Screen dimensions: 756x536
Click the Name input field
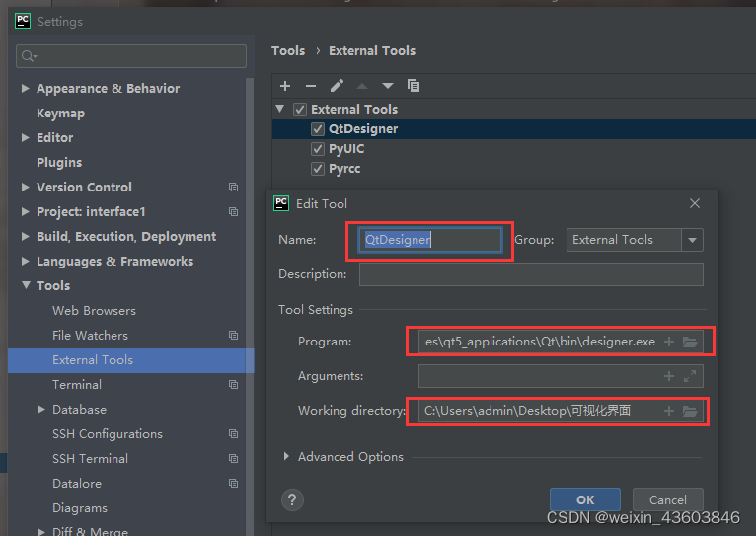click(430, 240)
